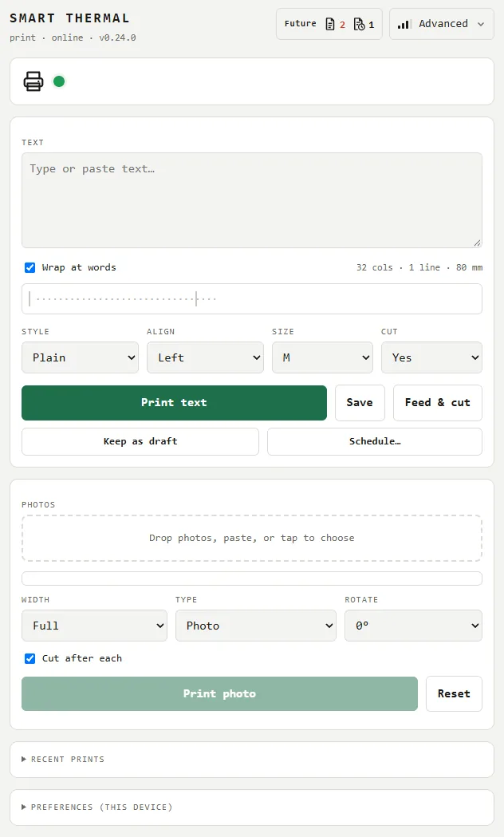This screenshot has width=504, height=837.
Task: Grab the text area resize handle
Action: [477, 243]
